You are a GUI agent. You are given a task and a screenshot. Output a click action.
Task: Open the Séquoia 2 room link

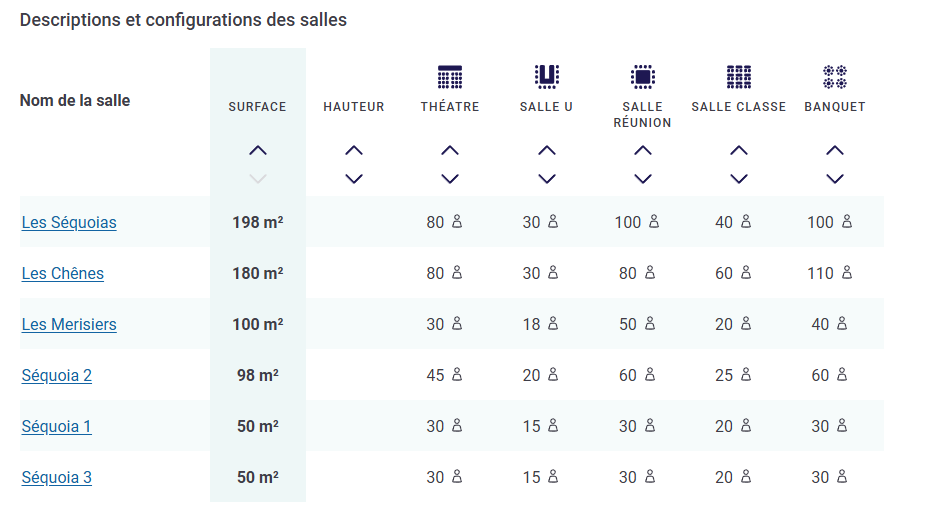57,376
